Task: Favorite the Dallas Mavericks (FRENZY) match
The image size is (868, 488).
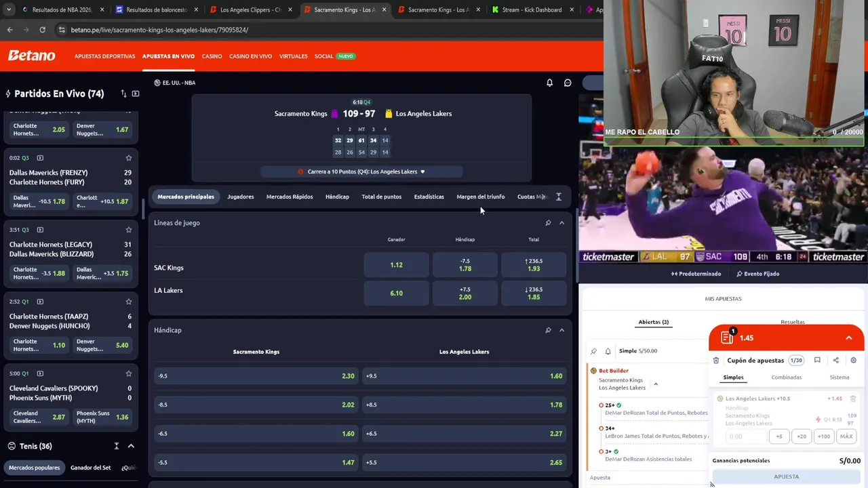Action: (x=128, y=158)
